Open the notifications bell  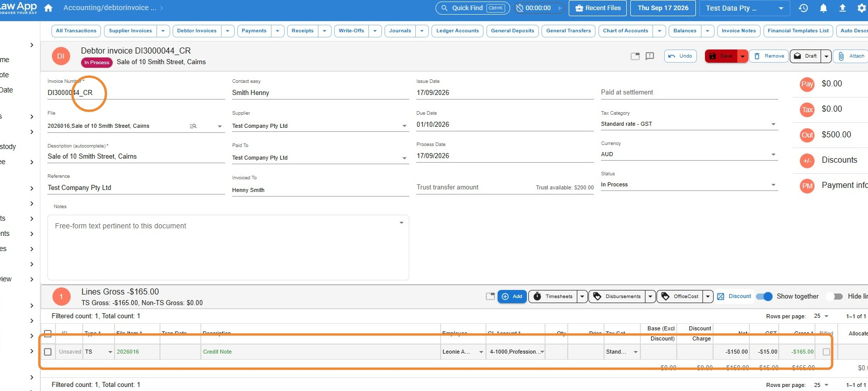click(823, 8)
